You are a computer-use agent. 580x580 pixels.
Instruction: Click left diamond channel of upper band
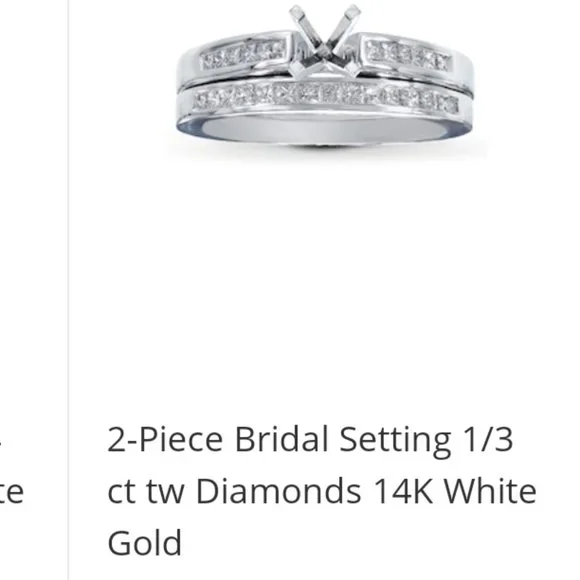(243, 55)
